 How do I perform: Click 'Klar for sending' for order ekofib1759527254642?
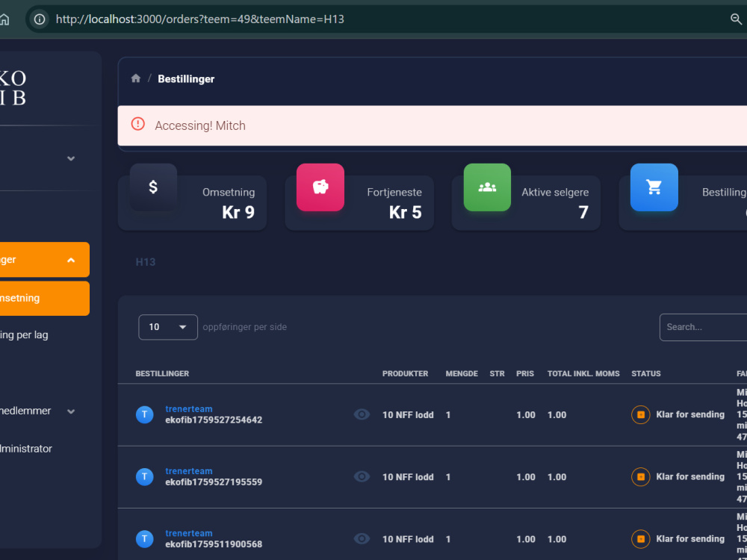click(x=690, y=414)
